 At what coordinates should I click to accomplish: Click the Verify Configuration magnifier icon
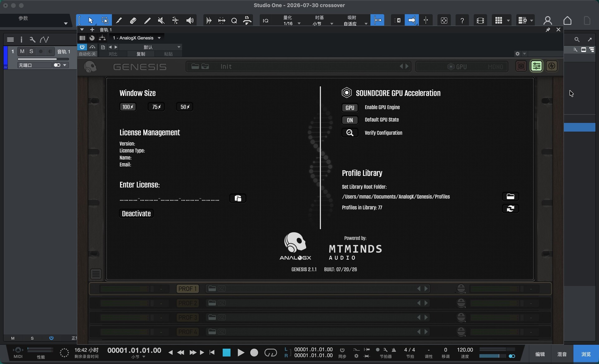coord(350,133)
